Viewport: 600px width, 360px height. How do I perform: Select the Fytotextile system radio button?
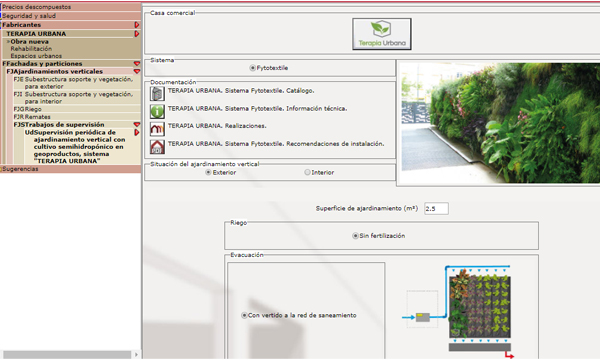pyautogui.click(x=253, y=68)
